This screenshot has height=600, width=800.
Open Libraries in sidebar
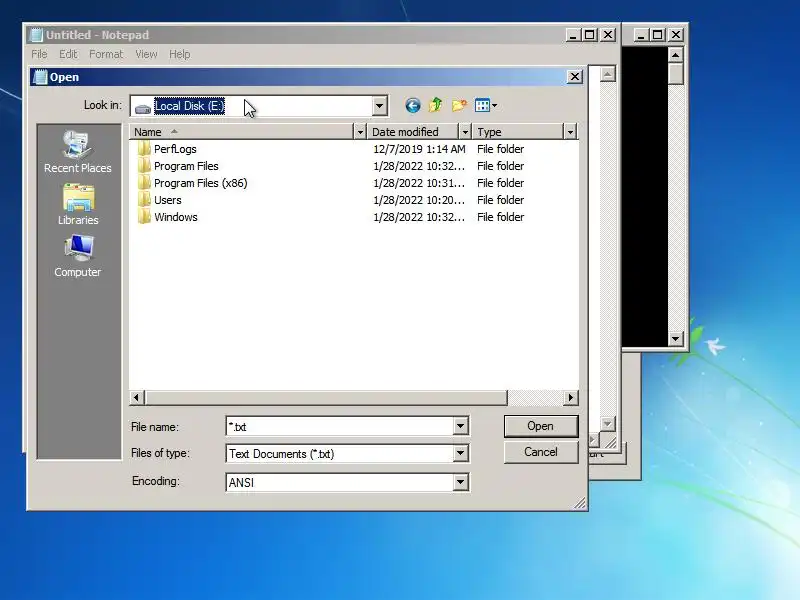click(x=78, y=205)
